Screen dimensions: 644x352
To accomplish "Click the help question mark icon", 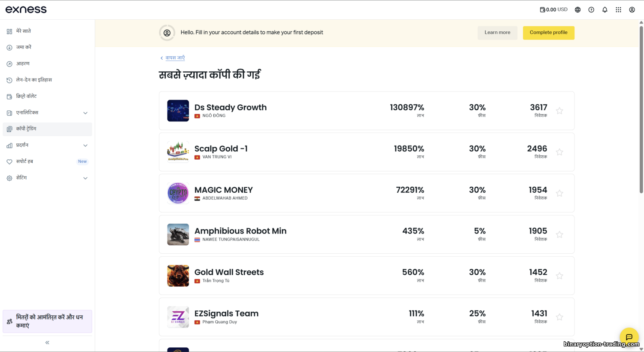I will (x=591, y=10).
